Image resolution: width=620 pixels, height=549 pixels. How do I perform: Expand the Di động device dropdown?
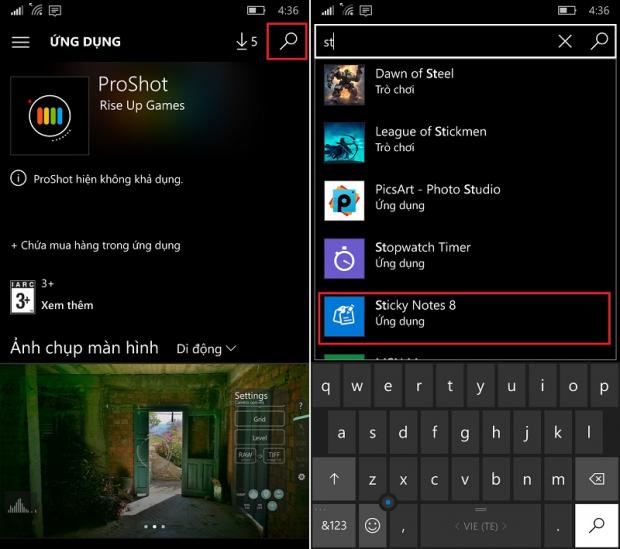[x=206, y=349]
